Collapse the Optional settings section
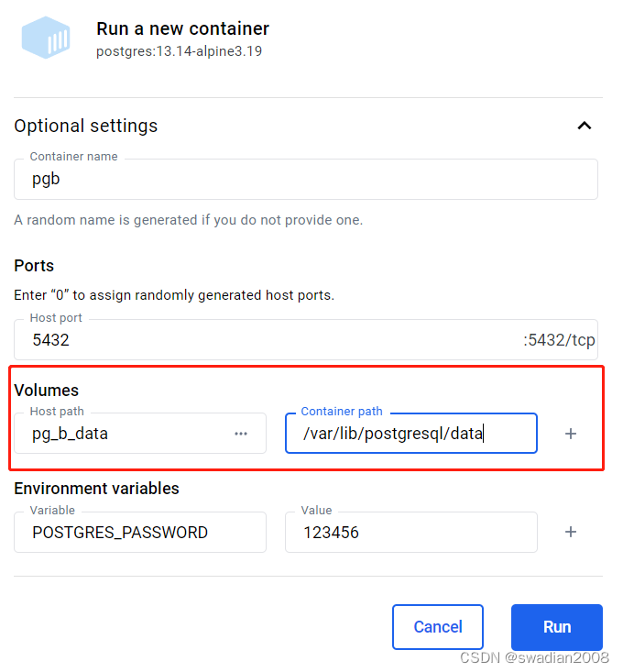623x672 pixels. tap(584, 126)
